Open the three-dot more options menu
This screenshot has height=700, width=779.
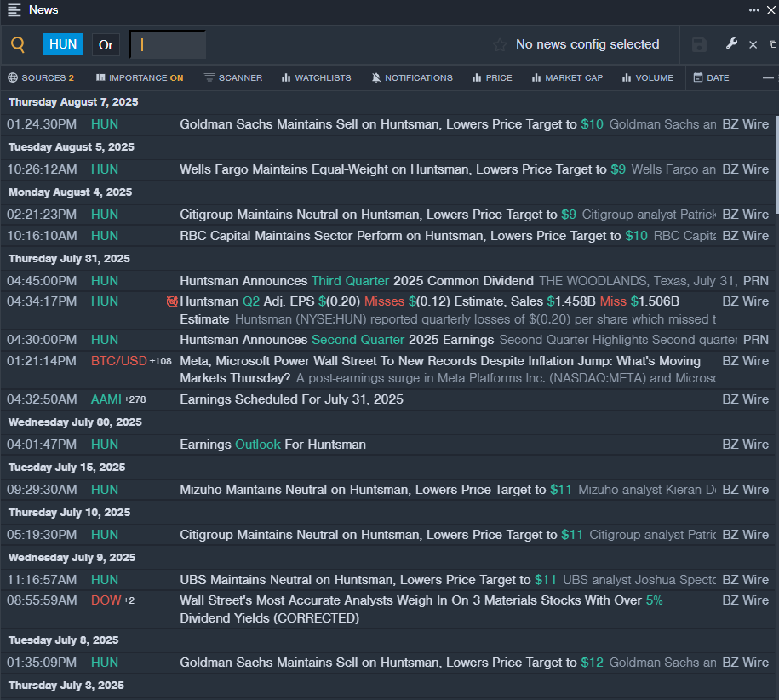point(753,10)
